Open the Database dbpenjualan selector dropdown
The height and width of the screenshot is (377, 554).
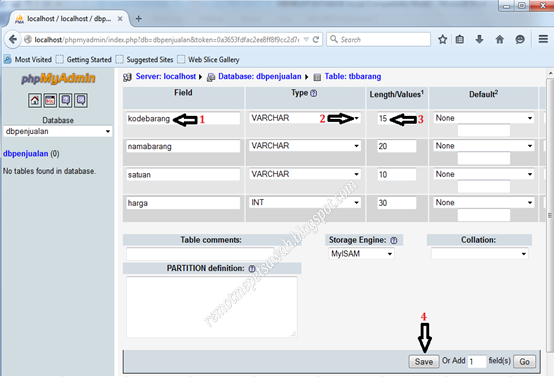click(58, 131)
